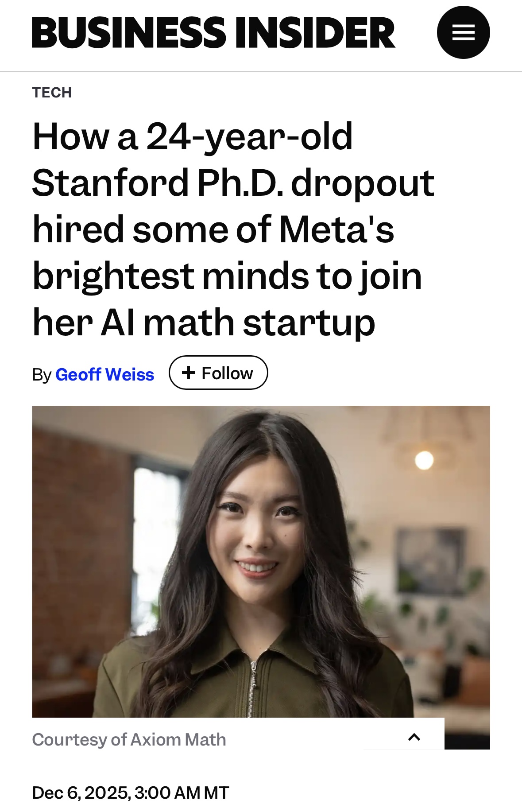Click the Follow label text
The width and height of the screenshot is (522, 812).
[227, 373]
